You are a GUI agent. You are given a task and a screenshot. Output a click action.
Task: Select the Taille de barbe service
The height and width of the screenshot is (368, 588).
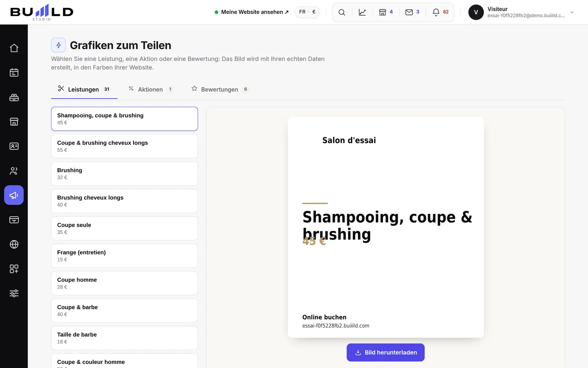tap(125, 338)
